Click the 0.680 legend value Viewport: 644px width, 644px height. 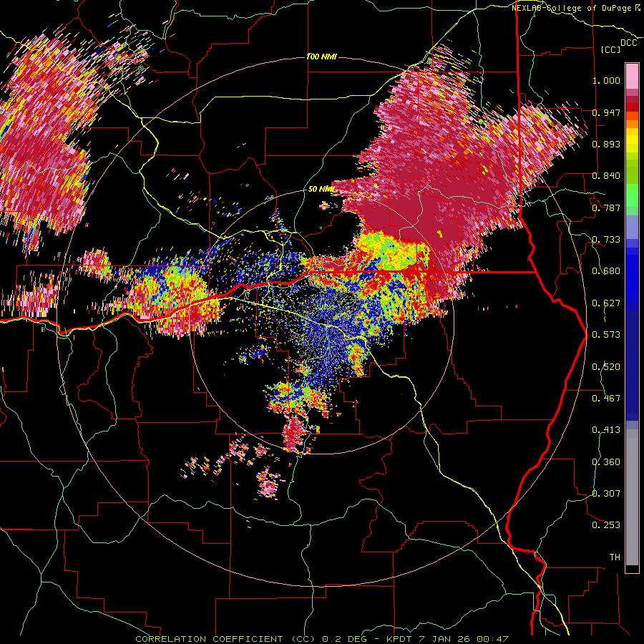coord(606,271)
